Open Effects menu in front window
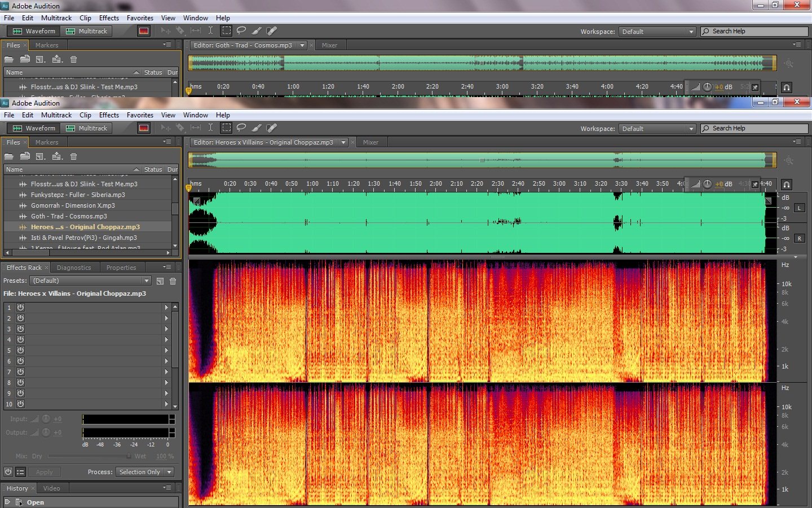This screenshot has height=508, width=812. pyautogui.click(x=109, y=115)
